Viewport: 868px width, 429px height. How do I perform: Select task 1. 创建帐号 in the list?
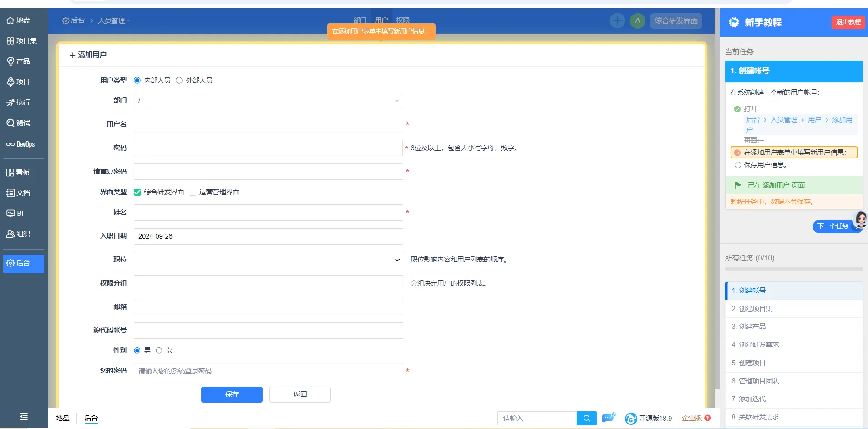tap(794, 291)
